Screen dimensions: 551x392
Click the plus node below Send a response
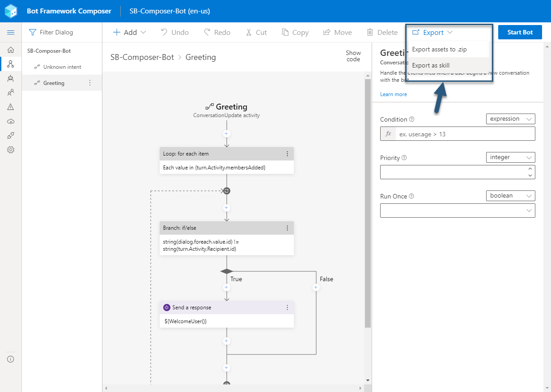(226, 341)
